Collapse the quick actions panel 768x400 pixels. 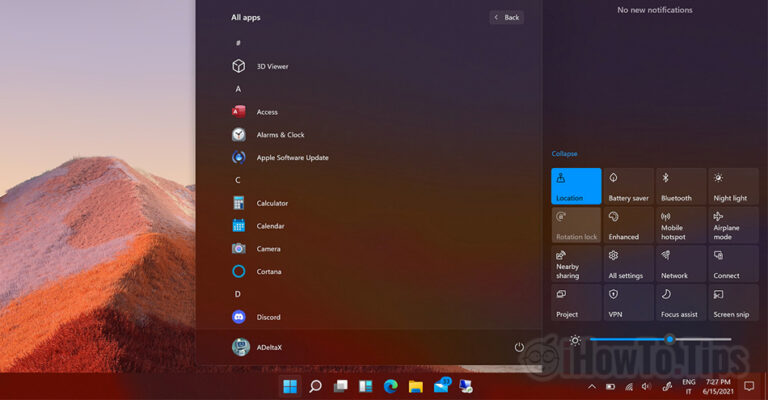click(564, 154)
